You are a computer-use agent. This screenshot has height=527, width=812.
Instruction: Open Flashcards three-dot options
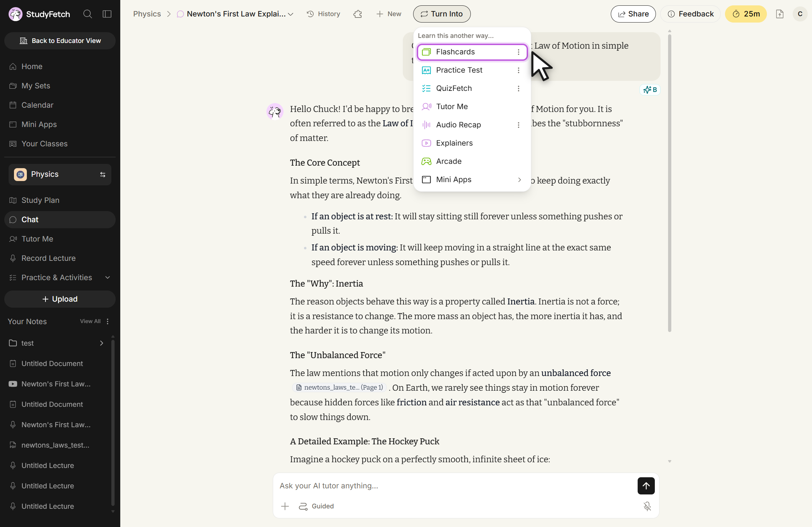(x=518, y=52)
